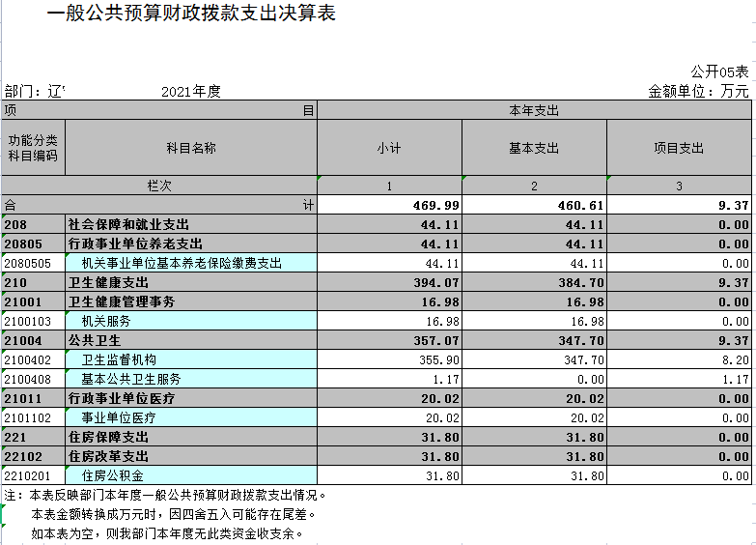This screenshot has height=545, width=756.
Task: Click code cell 2100103
Action: [x=33, y=321]
